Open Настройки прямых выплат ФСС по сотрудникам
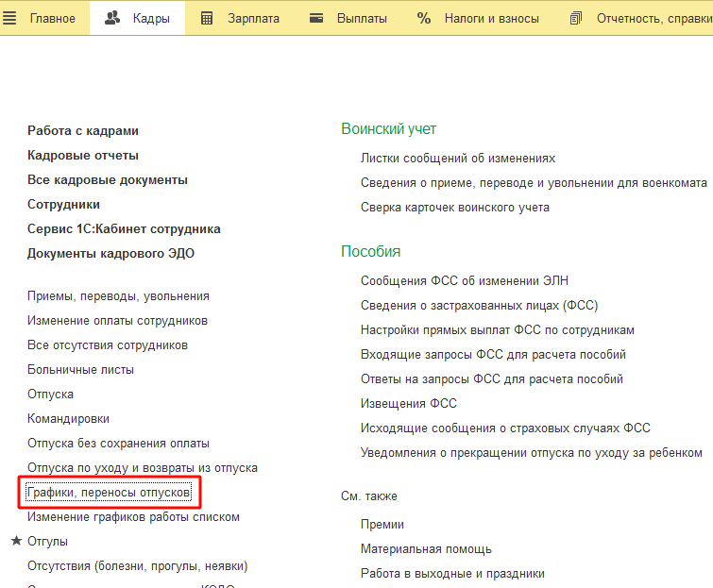Screen dimensions: 713x588 (x=498, y=330)
